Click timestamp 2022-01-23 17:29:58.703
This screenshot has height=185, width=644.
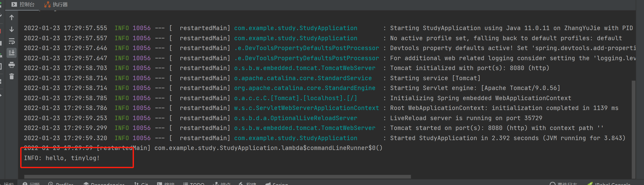66,68
